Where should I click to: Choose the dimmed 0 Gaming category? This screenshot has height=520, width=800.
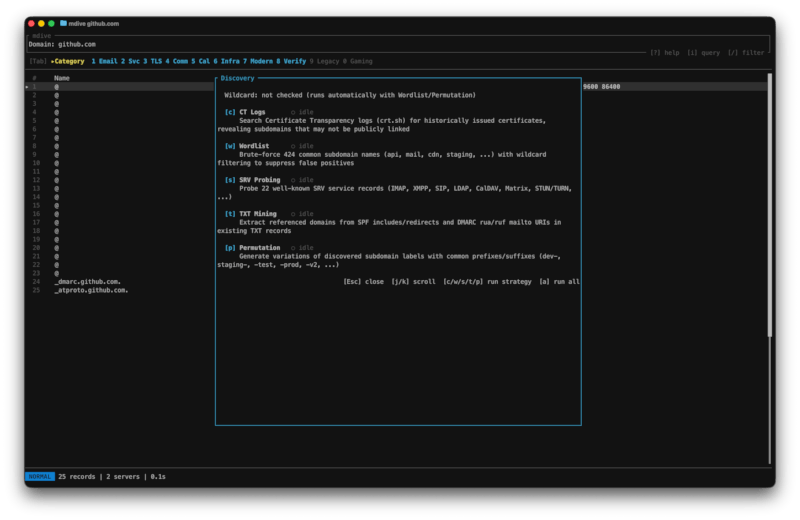click(357, 61)
